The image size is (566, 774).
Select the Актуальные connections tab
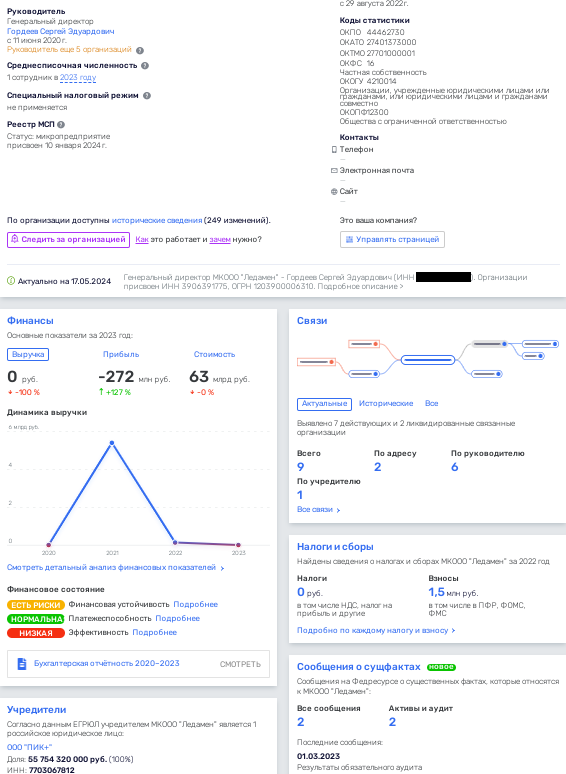click(x=324, y=404)
